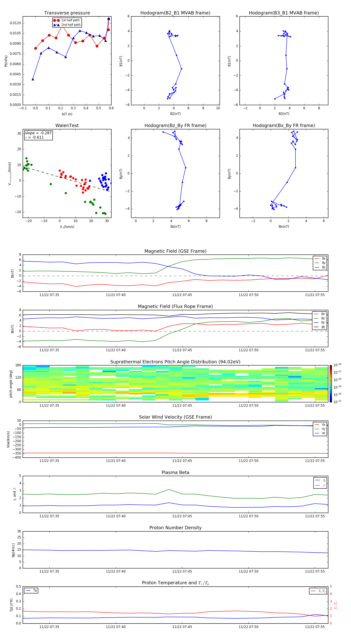This screenshot has width=351, height=644.
Task: Select the red "Te/Tp" legend entry
Action: coord(318,591)
